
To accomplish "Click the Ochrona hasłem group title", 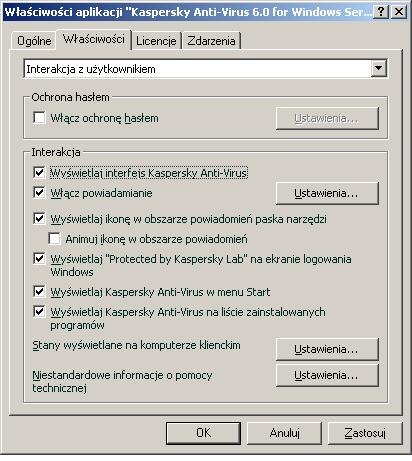I will (70, 97).
